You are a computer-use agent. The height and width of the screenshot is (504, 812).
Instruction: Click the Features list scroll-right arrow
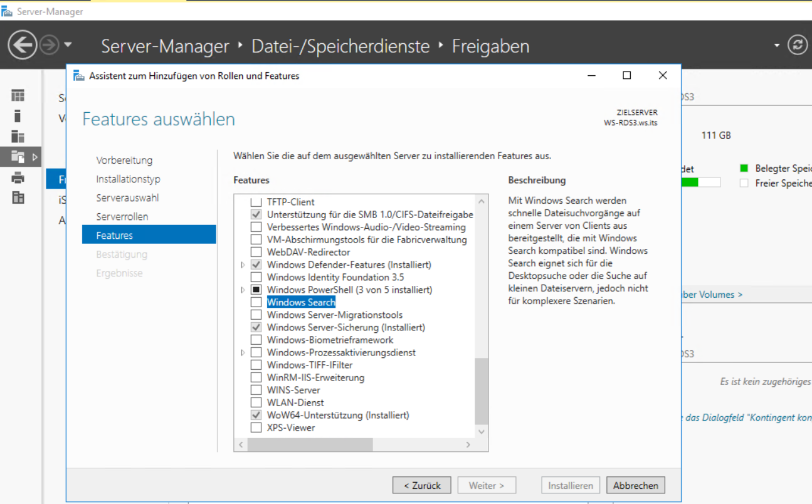[x=468, y=444]
